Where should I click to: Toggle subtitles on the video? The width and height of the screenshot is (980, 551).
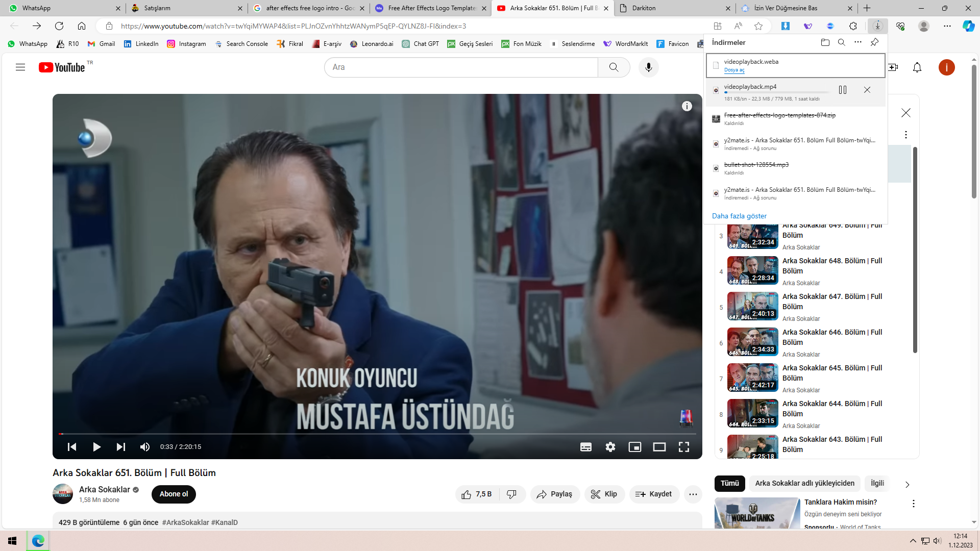point(586,447)
